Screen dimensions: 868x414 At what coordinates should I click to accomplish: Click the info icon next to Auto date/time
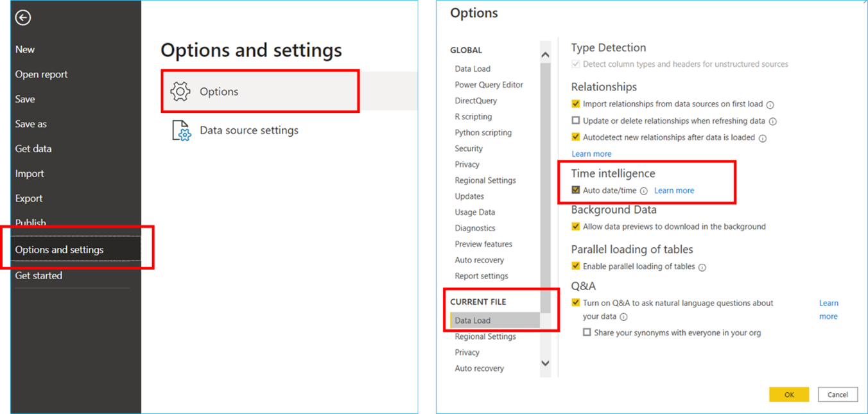(x=644, y=191)
